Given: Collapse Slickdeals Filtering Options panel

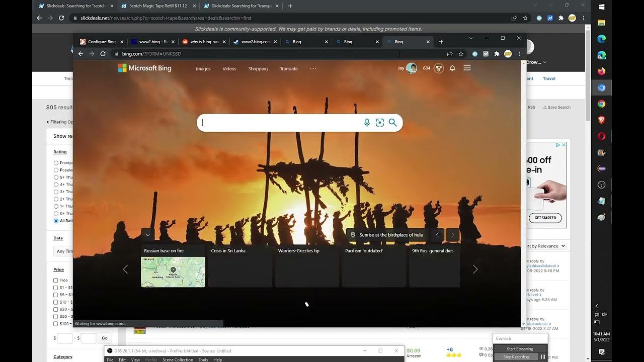Looking at the screenshot, I should 59,122.
